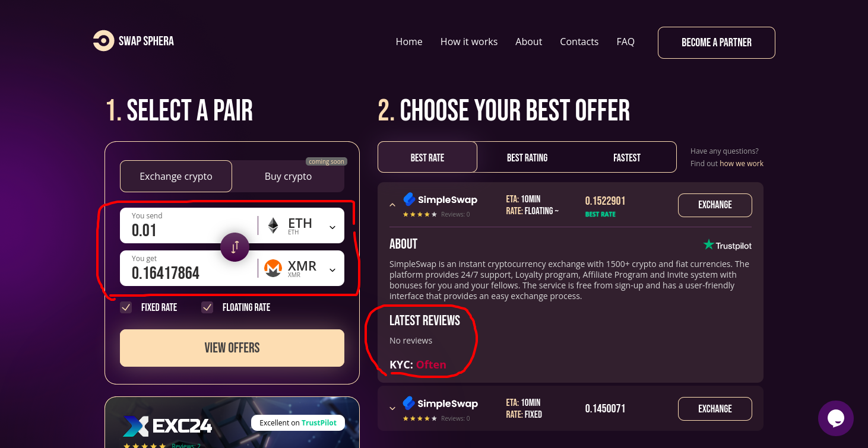Select the Buy crypto tab
The height and width of the screenshot is (448, 868).
[x=288, y=176]
